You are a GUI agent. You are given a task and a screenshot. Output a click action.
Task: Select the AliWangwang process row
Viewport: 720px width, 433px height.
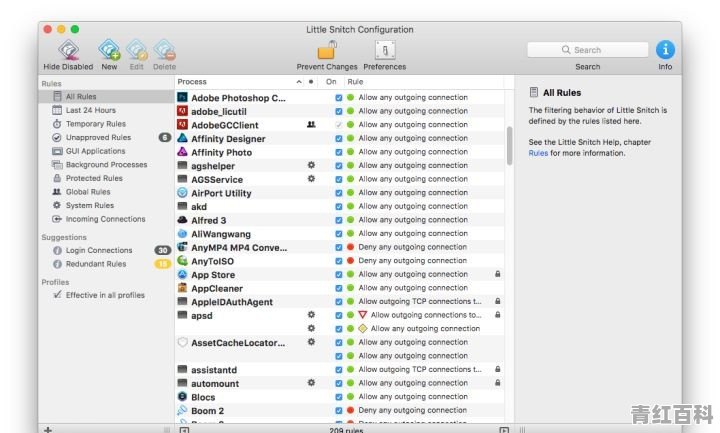pos(340,234)
